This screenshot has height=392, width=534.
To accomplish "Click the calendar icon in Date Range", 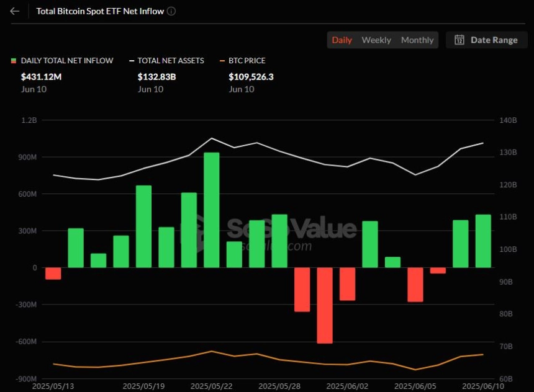I will (x=459, y=40).
